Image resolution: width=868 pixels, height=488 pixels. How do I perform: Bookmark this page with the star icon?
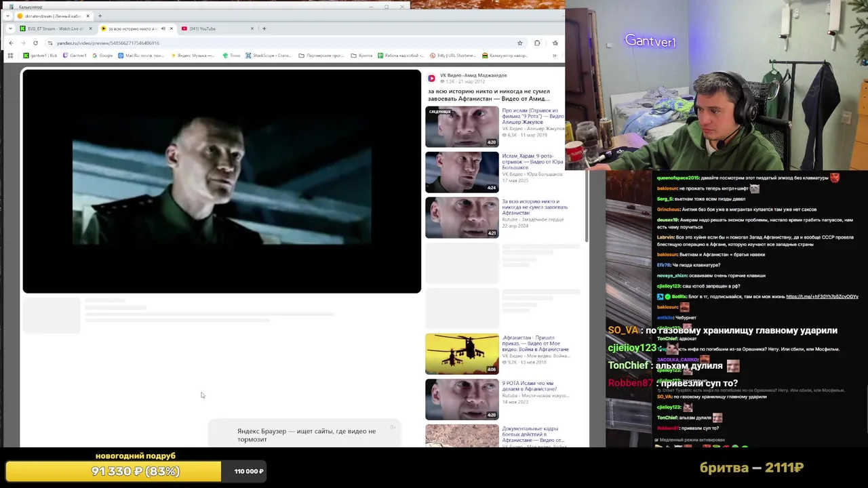point(520,43)
